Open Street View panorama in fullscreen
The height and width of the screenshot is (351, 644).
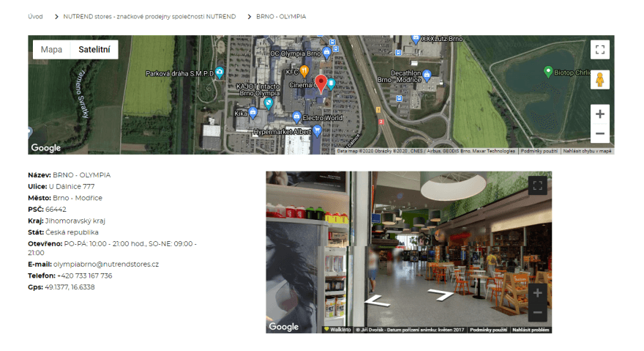click(537, 185)
